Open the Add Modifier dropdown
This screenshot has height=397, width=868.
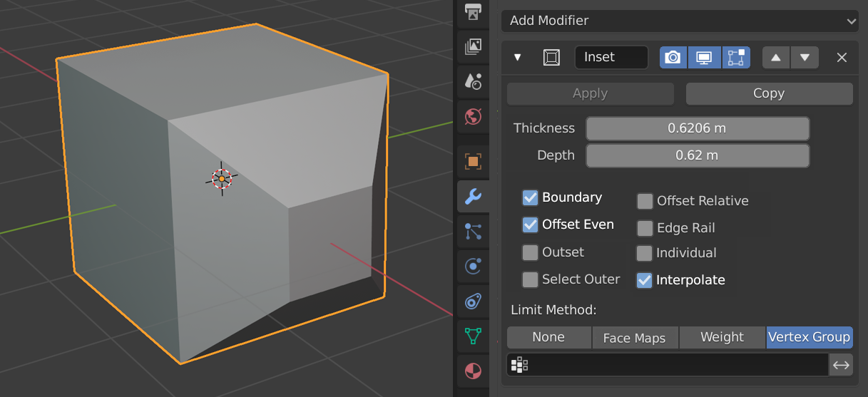[680, 21]
